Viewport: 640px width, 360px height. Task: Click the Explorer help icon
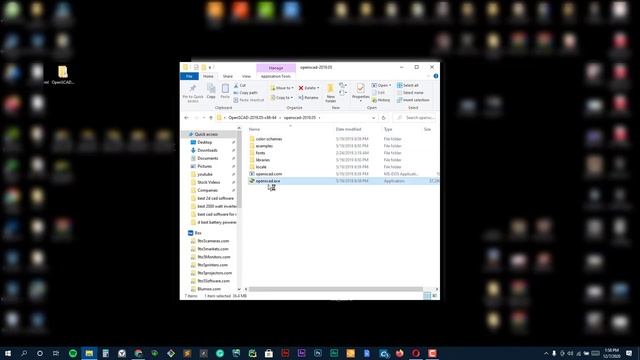pyautogui.click(x=436, y=76)
